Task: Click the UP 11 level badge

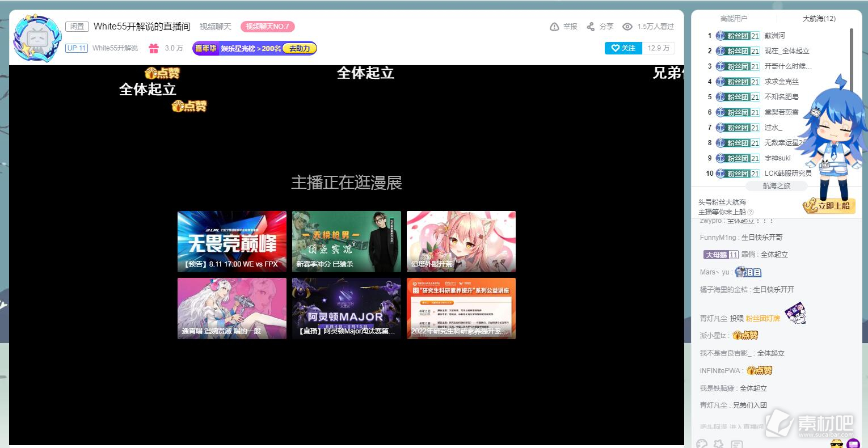Action: (77, 48)
